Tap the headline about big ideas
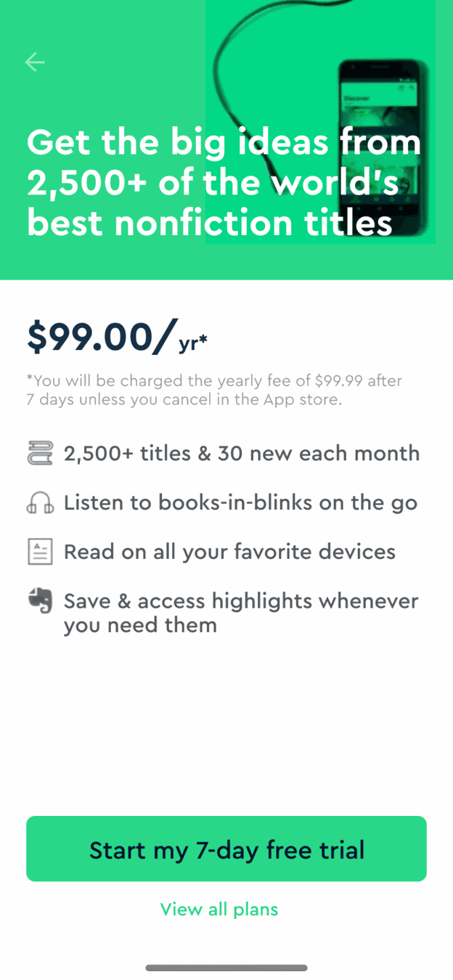The width and height of the screenshot is (453, 980). pos(224,182)
